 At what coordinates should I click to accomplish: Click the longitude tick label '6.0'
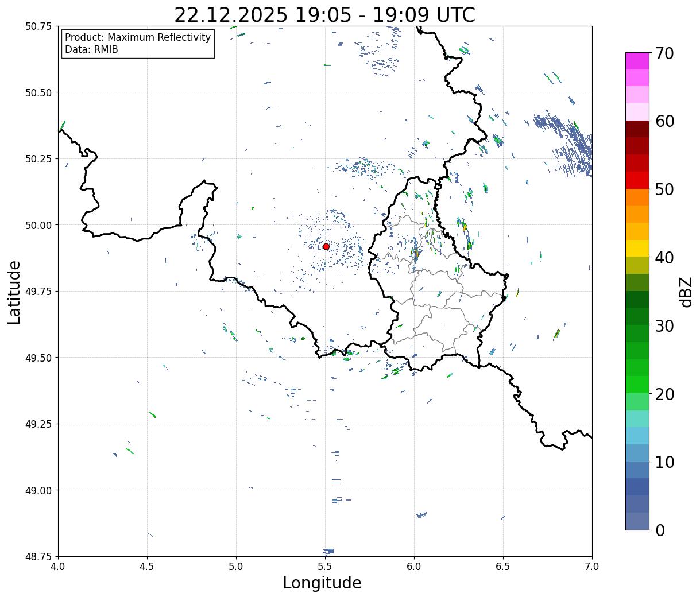click(x=414, y=566)
